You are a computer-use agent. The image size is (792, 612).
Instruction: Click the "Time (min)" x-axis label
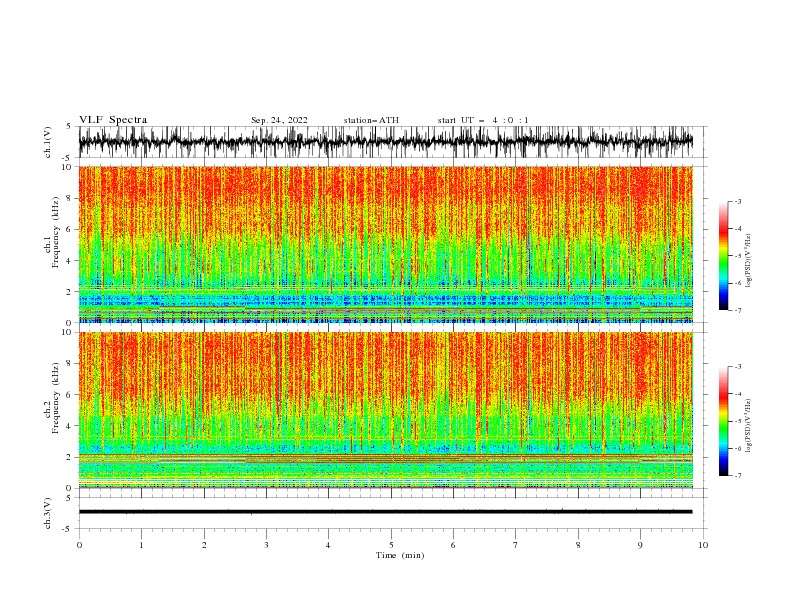click(400, 555)
